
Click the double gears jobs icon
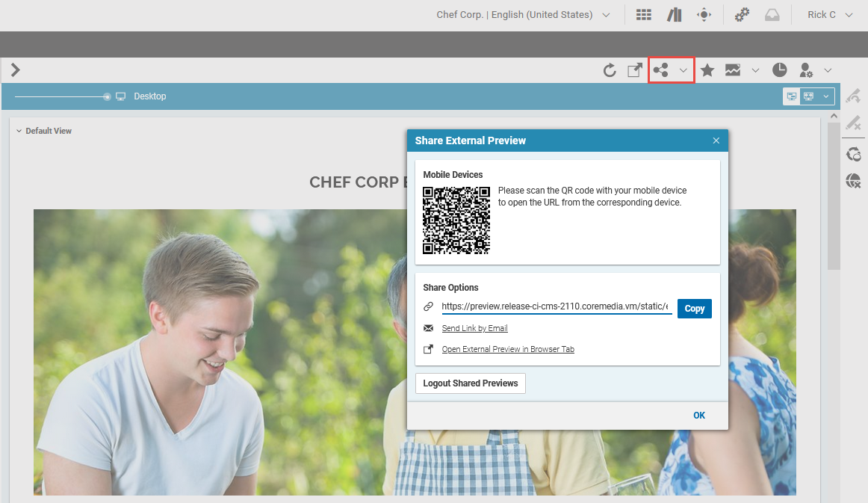tap(742, 15)
